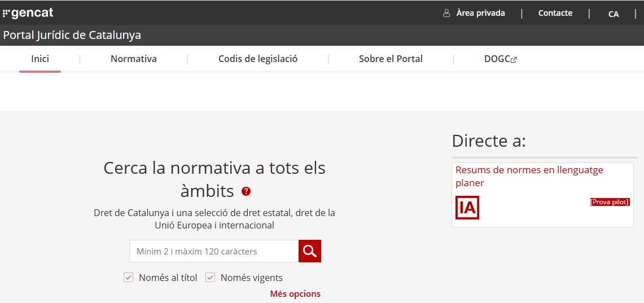Image resolution: width=644 pixels, height=303 pixels.
Task: Open the DOGC menu link
Action: (500, 59)
